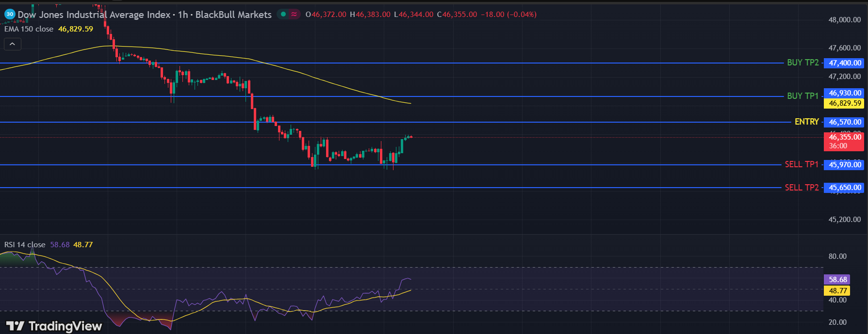Click the SELL TP2 line label

coord(802,187)
